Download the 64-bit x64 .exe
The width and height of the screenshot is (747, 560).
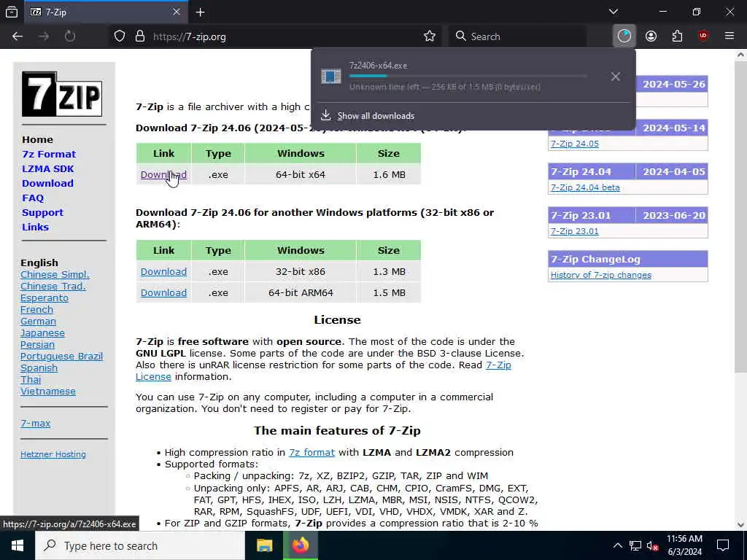163,175
